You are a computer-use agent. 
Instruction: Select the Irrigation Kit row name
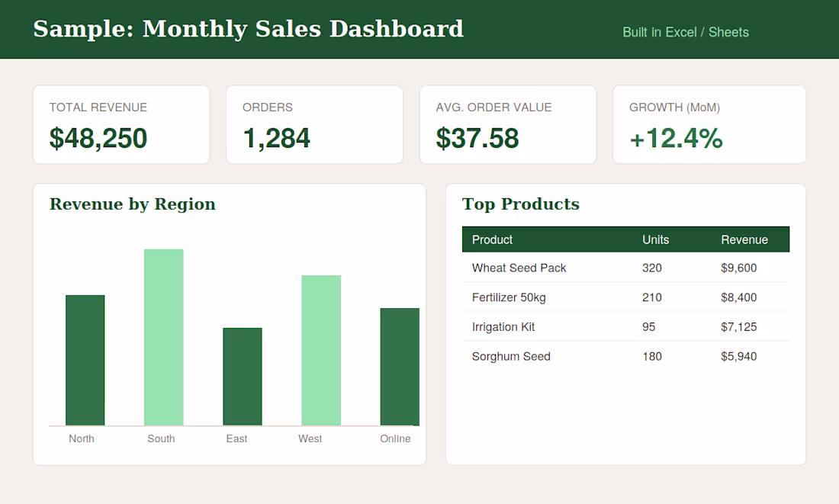(x=503, y=327)
